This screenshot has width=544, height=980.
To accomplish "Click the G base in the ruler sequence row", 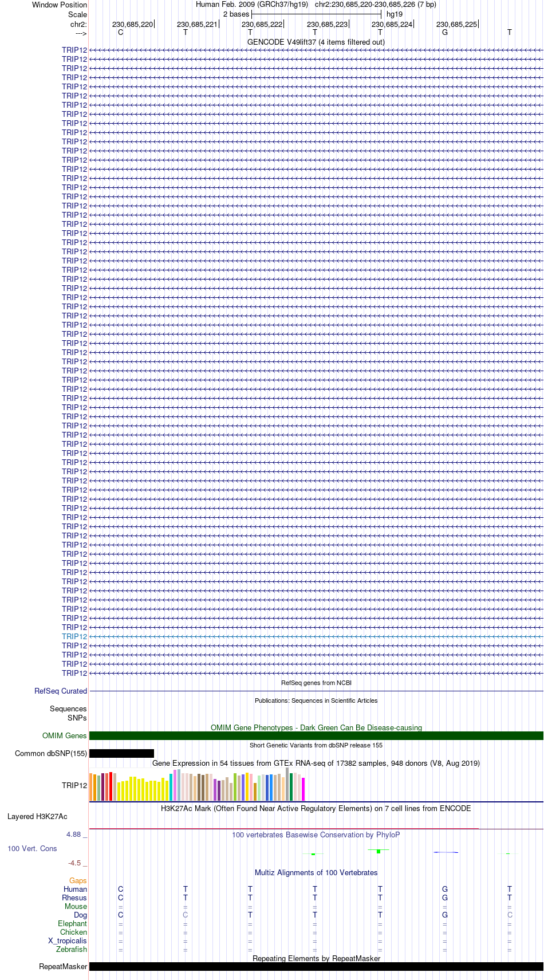I will coord(445,33).
